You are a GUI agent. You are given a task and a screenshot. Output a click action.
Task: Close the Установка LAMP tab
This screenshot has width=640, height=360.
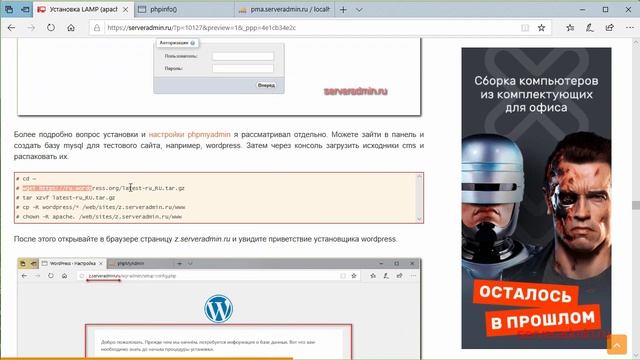coord(125,9)
